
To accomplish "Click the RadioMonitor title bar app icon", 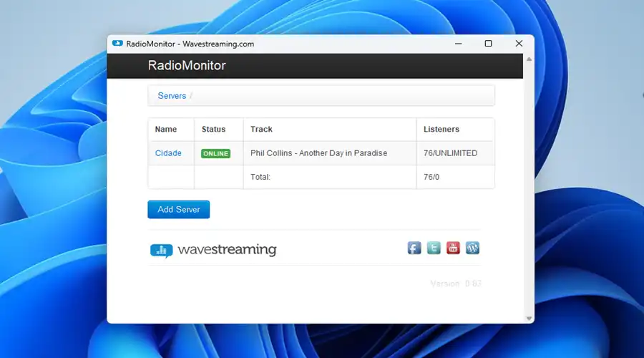I will [117, 44].
